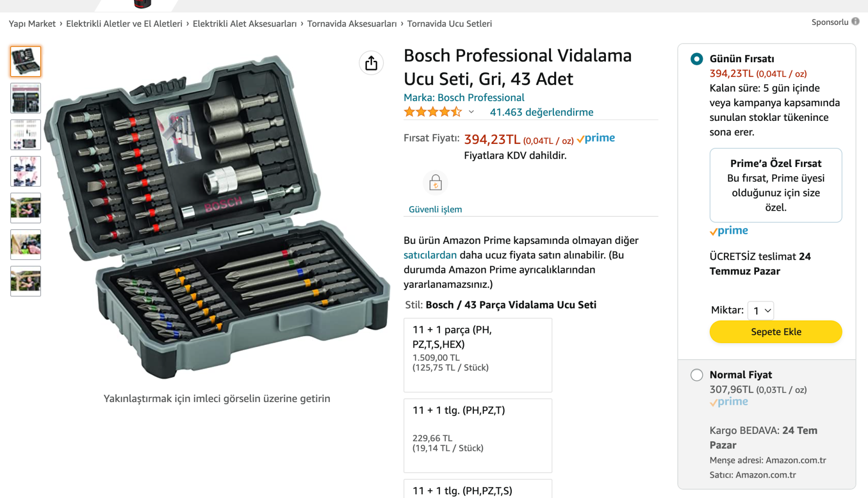
Task: Open the last thumbnail in the gallery
Action: click(x=26, y=281)
